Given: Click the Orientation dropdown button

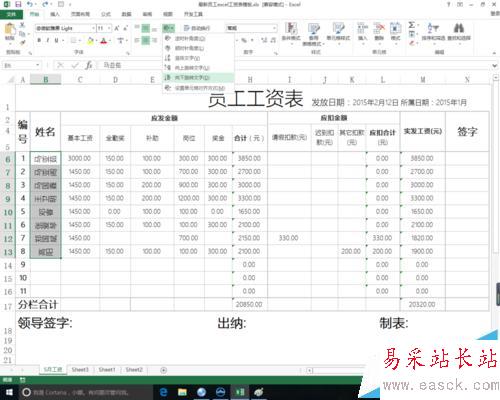Looking at the screenshot, I should 168,29.
